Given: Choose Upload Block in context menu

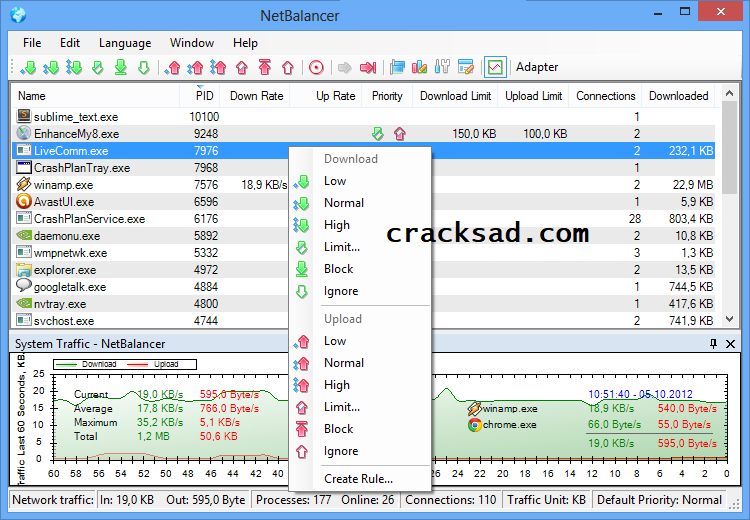Looking at the screenshot, I should [x=360, y=429].
